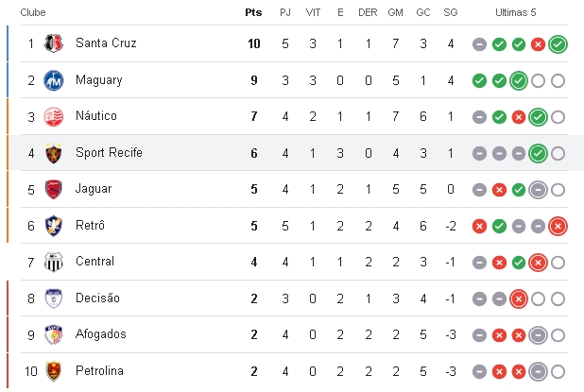Click the Ultimas 5 column header
The width and height of the screenshot is (584, 392).
click(x=515, y=12)
